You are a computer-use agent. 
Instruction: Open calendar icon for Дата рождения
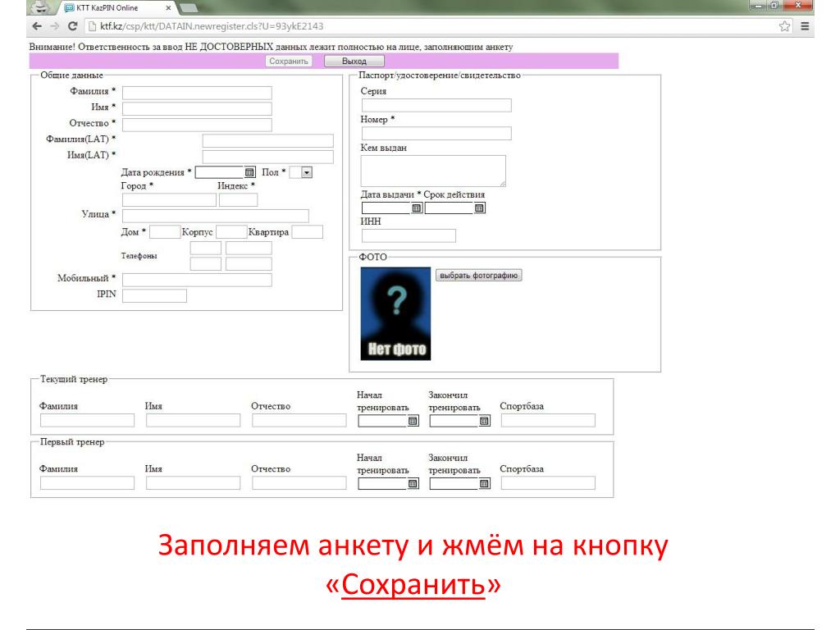pos(249,172)
